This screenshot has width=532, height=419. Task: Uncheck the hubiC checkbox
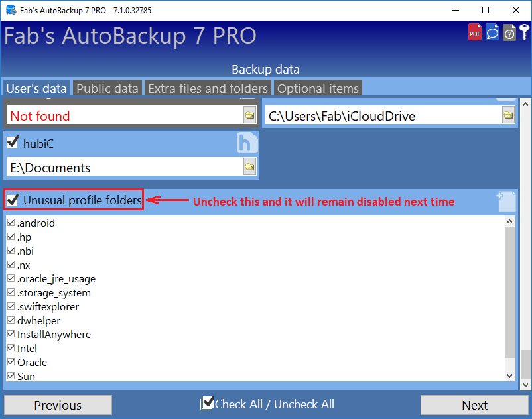[x=13, y=142]
